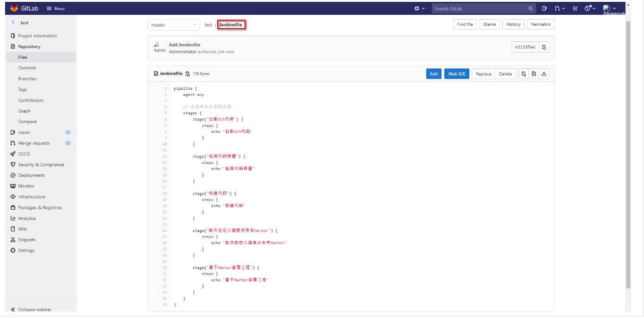Click the Repository book icon in sidebar
The height and width of the screenshot is (318, 644).
pos(13,46)
